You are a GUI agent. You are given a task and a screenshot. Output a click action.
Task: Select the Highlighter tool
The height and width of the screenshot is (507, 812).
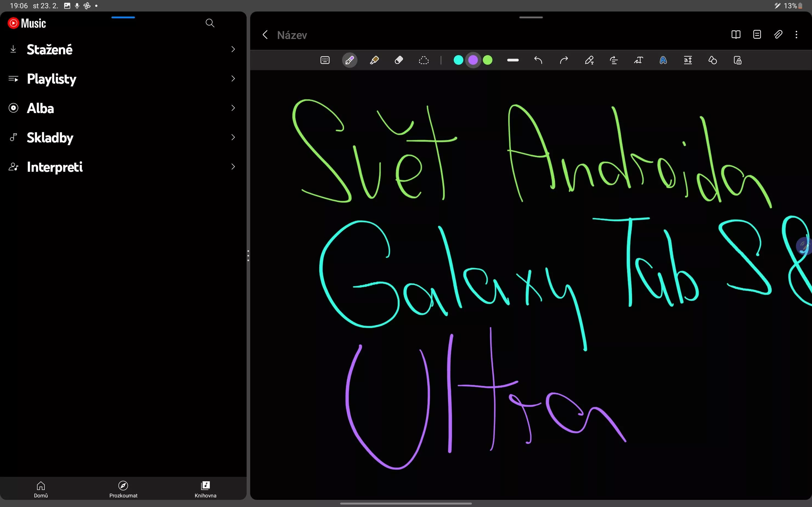tap(374, 60)
